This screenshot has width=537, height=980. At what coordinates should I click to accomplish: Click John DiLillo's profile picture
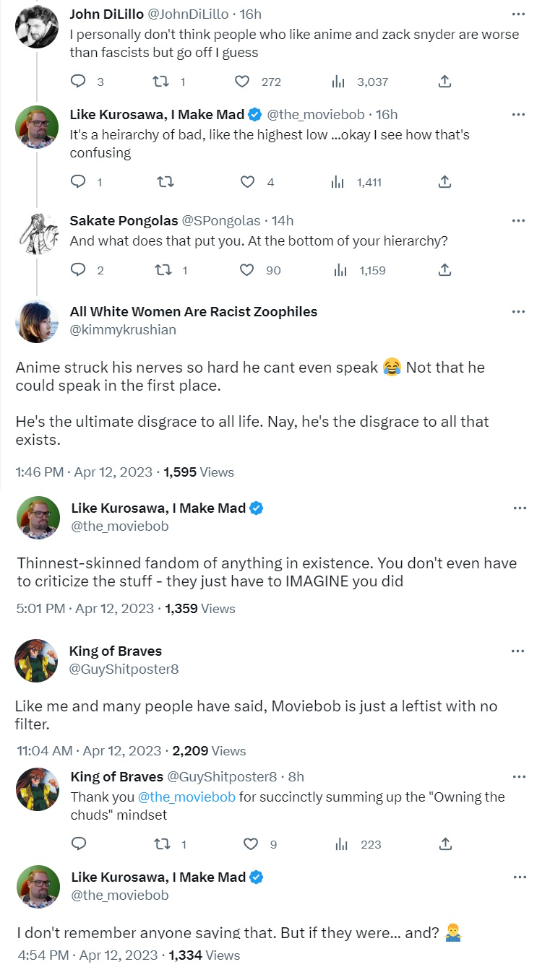[37, 27]
